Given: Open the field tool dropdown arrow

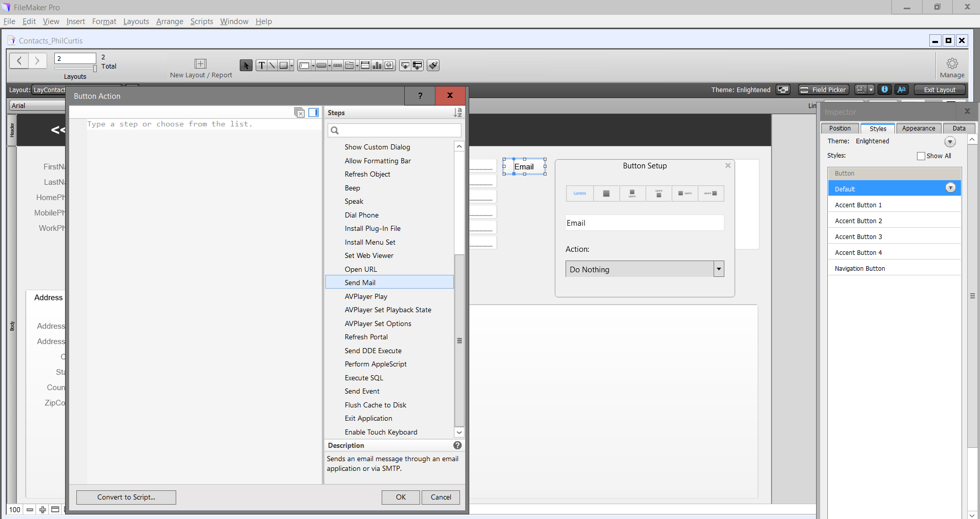Looking at the screenshot, I should click(313, 66).
